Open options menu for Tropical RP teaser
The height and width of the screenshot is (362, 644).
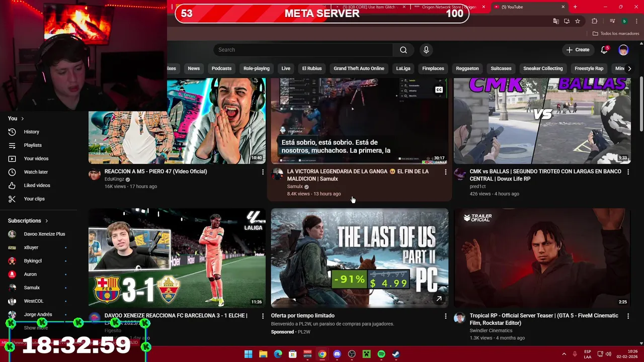click(628, 316)
